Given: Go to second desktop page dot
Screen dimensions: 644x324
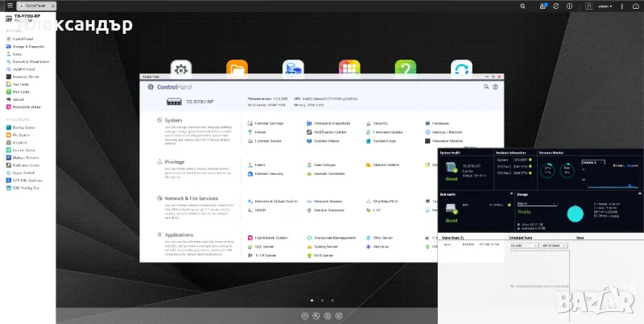Looking at the screenshot, I should point(322,301).
